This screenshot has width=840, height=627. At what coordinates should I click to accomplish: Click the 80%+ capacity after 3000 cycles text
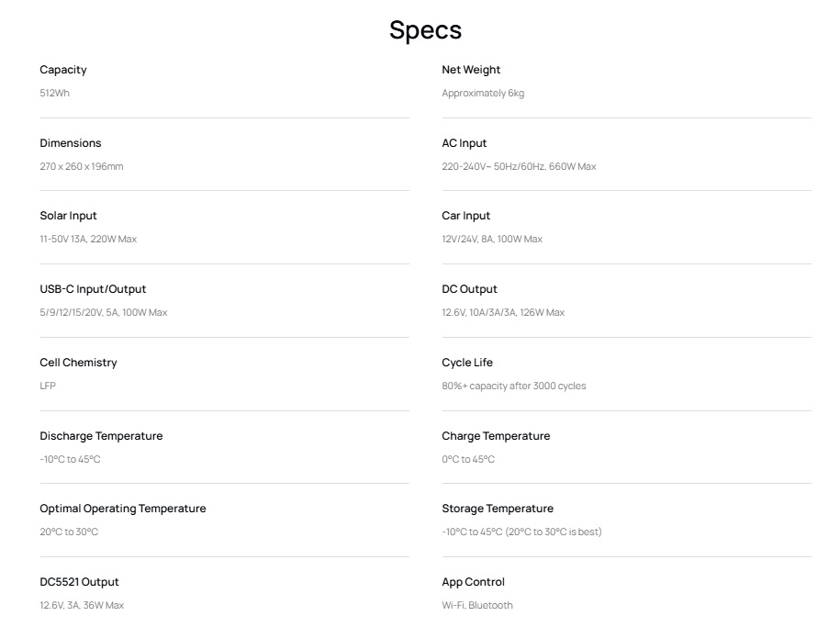pos(514,386)
